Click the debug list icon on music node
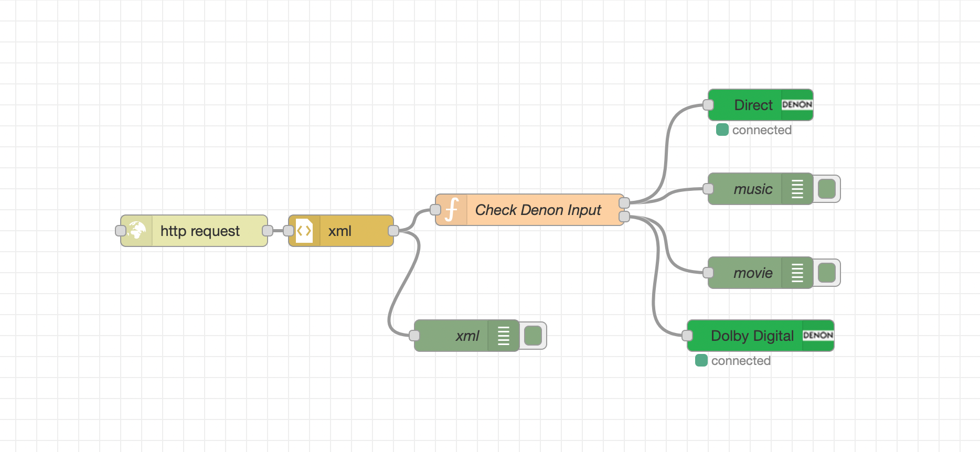Viewport: 980px width, 452px height. (797, 189)
